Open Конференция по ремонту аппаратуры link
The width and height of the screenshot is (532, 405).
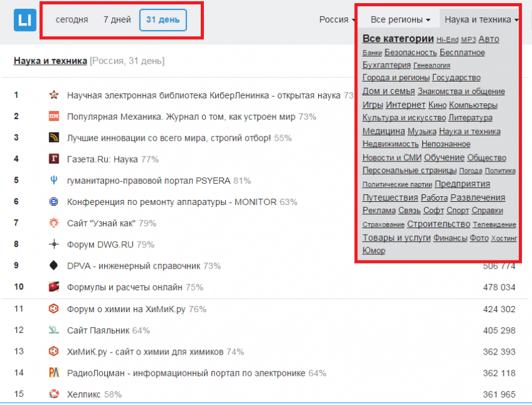pyautogui.click(x=172, y=202)
